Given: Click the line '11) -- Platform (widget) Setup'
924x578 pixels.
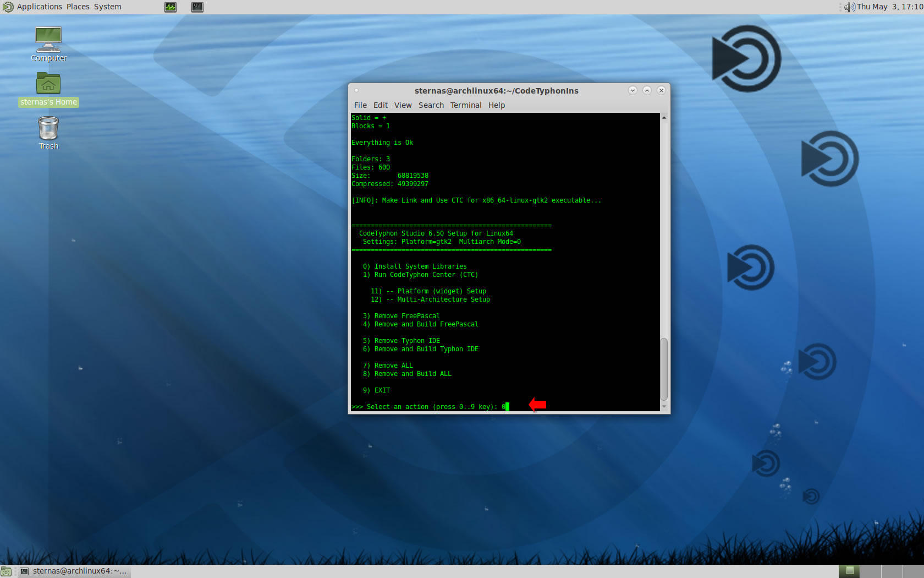Looking at the screenshot, I should point(428,291).
